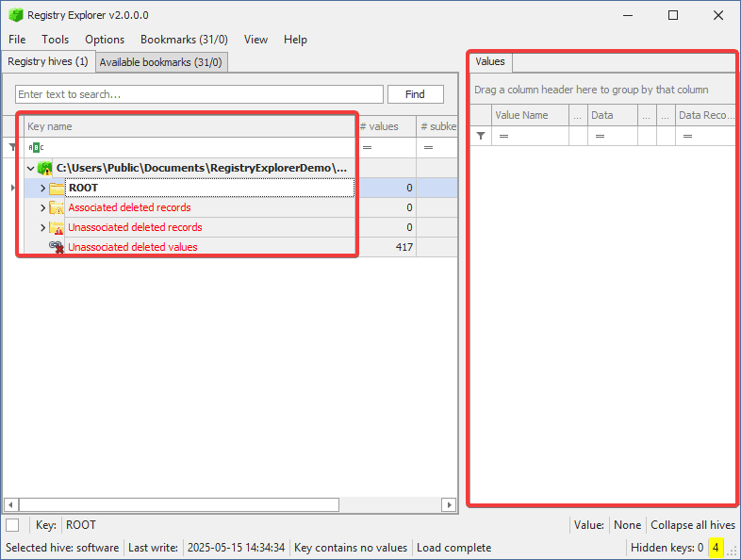
Task: Select the ROOT tree row
Action: tap(209, 189)
